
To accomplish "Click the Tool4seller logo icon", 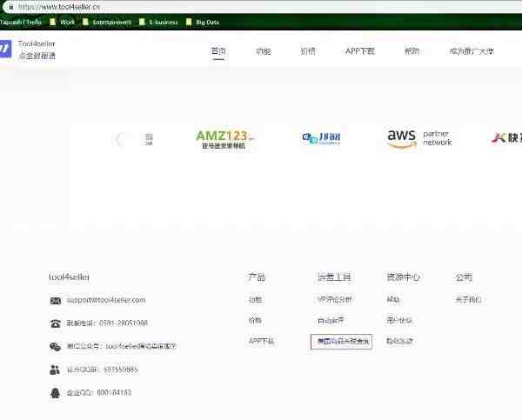I will tap(6, 49).
